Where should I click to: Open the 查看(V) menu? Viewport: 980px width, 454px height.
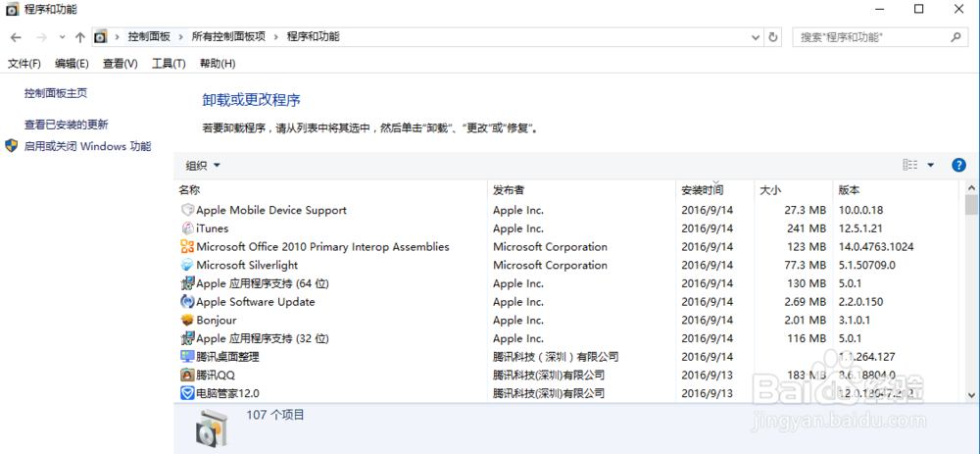pyautogui.click(x=120, y=64)
